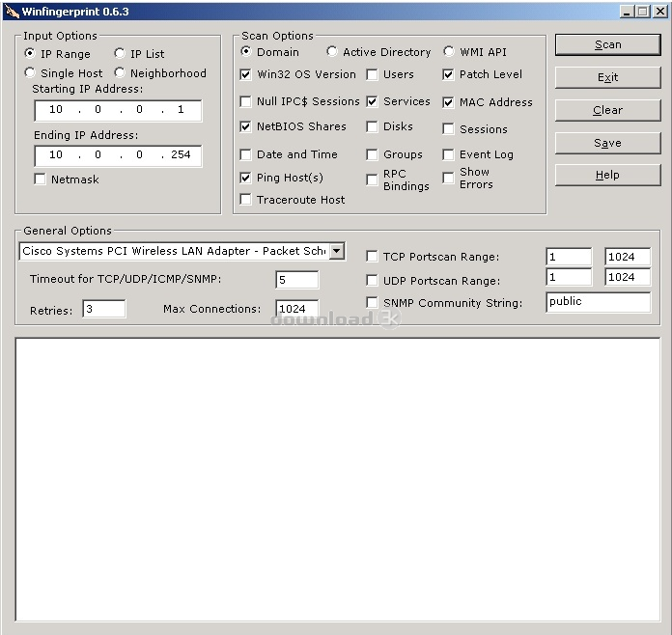Click TCP Portscan end port field

tap(628, 257)
